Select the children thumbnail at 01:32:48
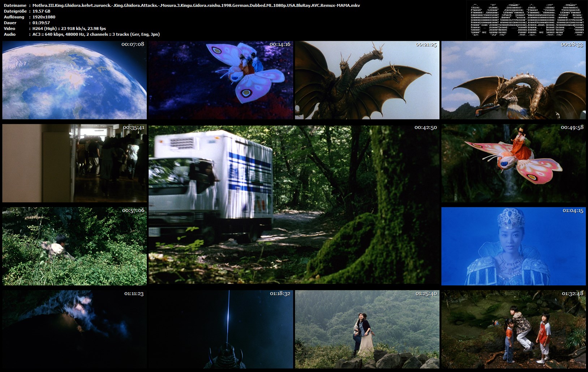This screenshot has width=588, height=372. (514, 329)
